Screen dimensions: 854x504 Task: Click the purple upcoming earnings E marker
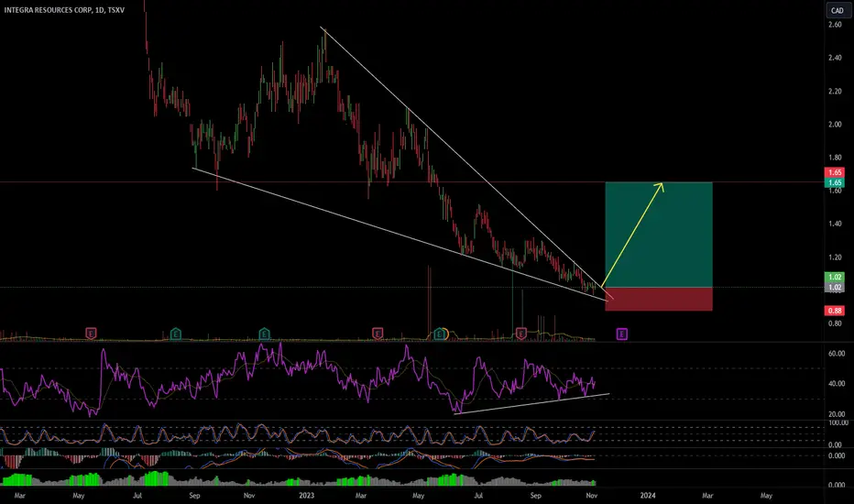pyautogui.click(x=622, y=334)
